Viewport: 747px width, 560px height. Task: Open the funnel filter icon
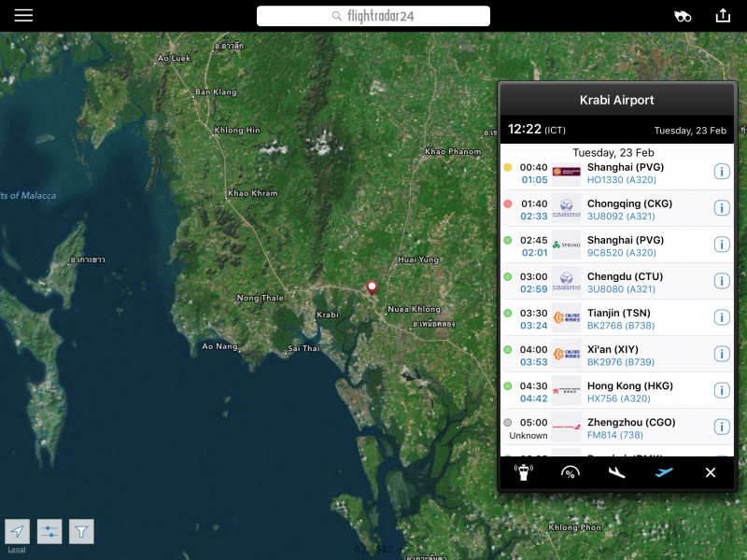click(82, 531)
